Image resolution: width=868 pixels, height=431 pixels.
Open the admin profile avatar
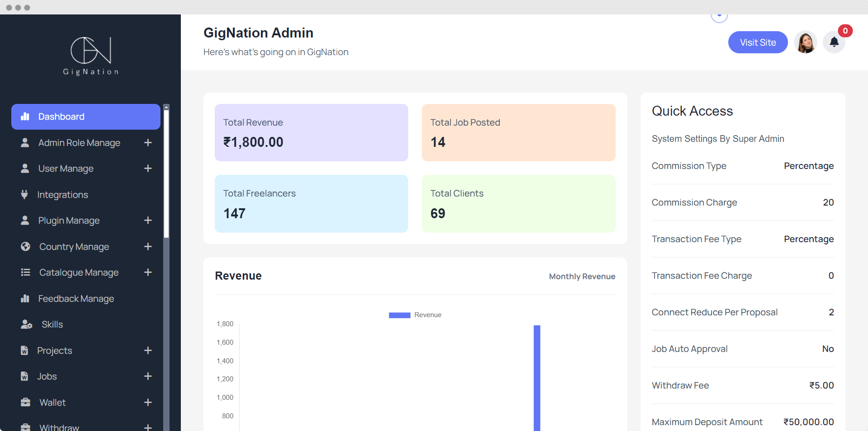(806, 42)
